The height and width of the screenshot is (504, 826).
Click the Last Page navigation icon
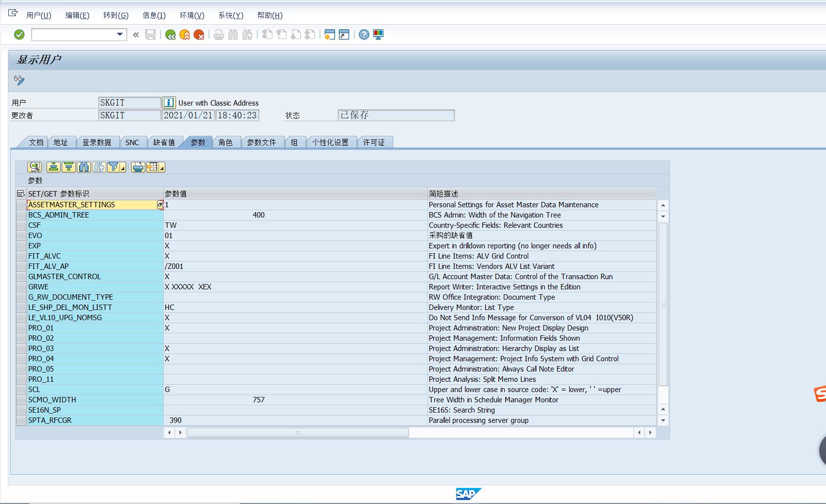(310, 34)
